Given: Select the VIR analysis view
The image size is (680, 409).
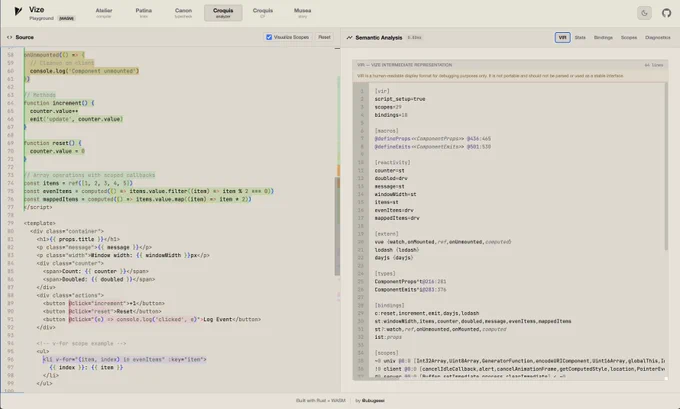Looking at the screenshot, I should click(x=562, y=38).
